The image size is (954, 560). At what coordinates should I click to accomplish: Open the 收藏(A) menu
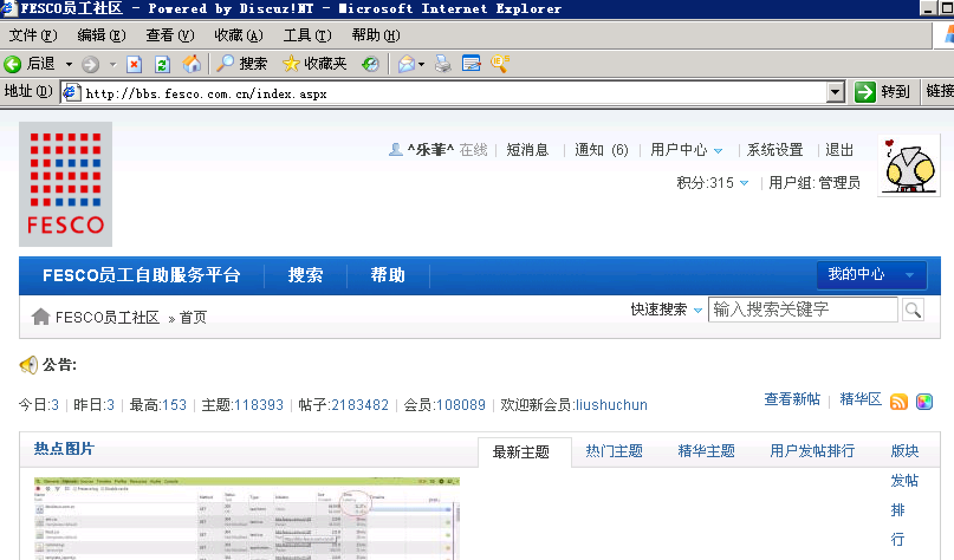[239, 35]
